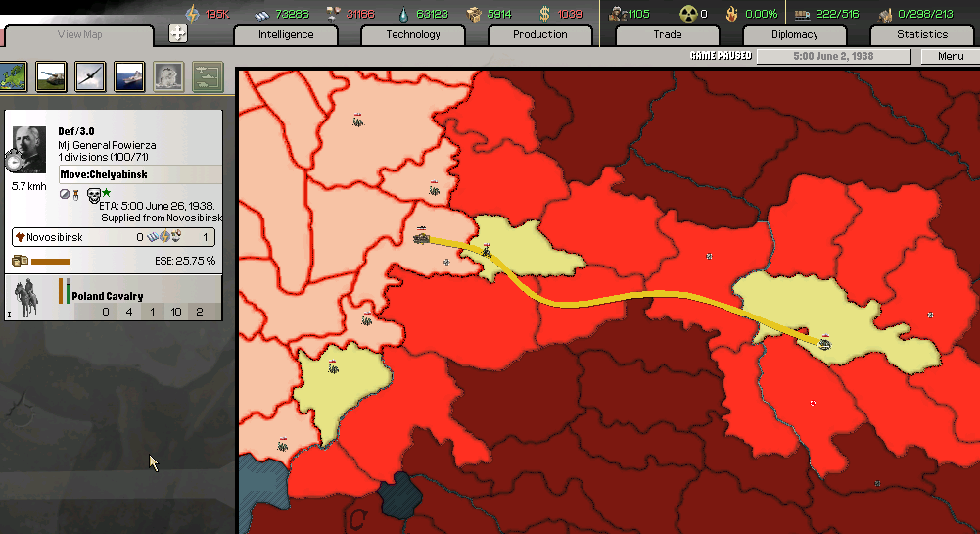Click the nuclear radiation symbol in top bar
The image size is (980, 534).
(689, 14)
